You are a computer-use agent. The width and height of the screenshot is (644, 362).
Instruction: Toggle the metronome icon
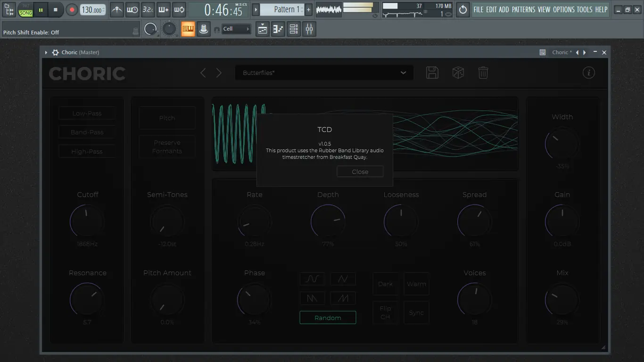(117, 9)
